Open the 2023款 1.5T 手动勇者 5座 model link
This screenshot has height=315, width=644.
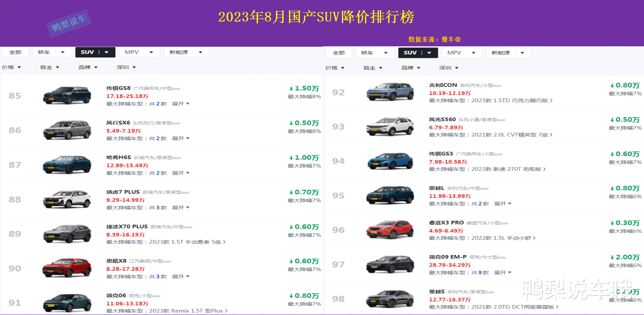tap(187, 242)
